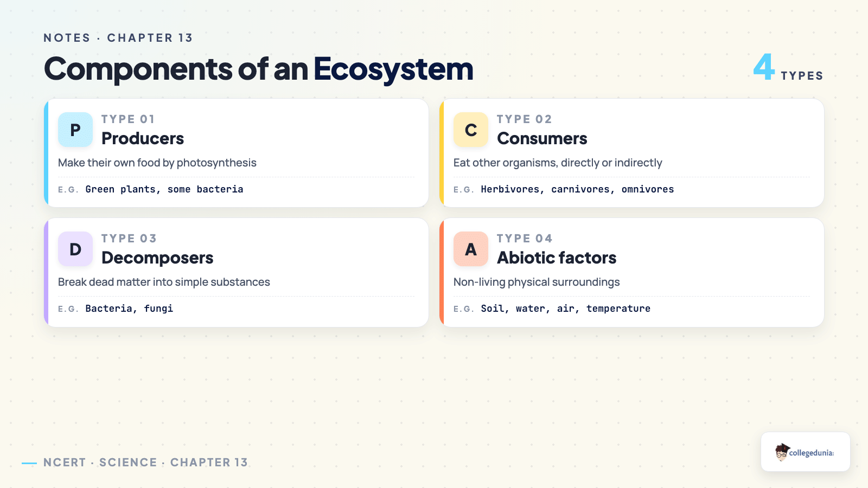Click the NCERT Science Chapter 13 footer
Viewport: 868px width, 488px height.
point(145,463)
